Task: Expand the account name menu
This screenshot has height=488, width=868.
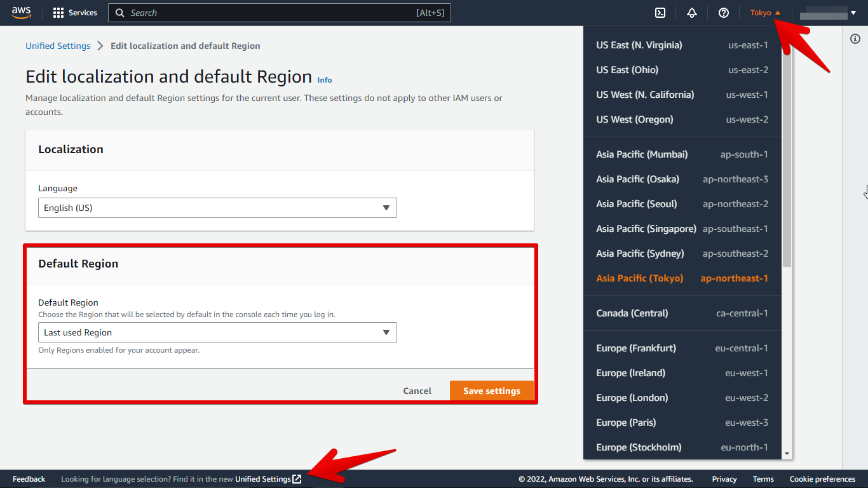Action: (x=828, y=13)
